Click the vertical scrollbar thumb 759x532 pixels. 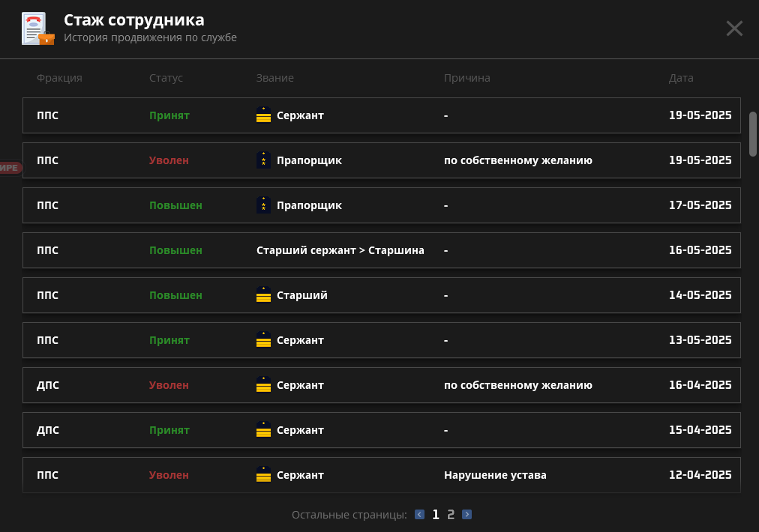pos(753,133)
